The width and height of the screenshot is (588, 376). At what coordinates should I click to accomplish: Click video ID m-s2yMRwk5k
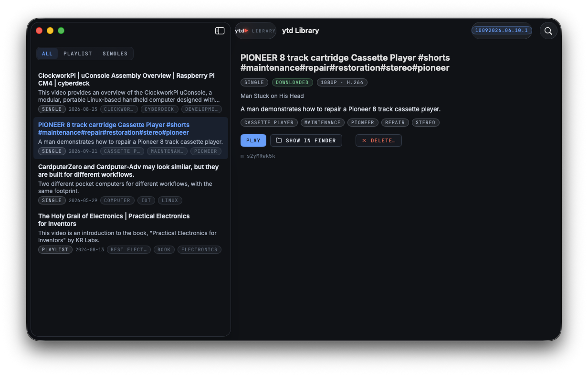tap(258, 156)
